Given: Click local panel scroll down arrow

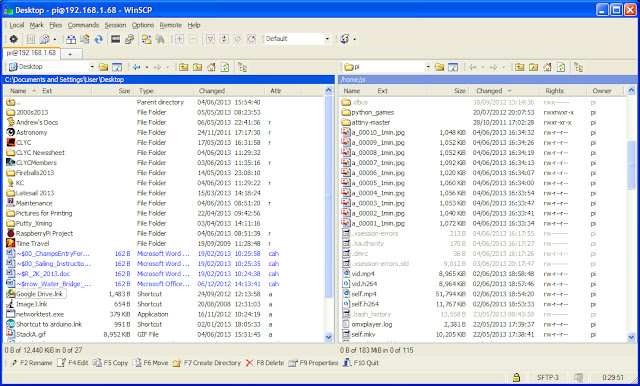Looking at the screenshot, I should (329, 337).
